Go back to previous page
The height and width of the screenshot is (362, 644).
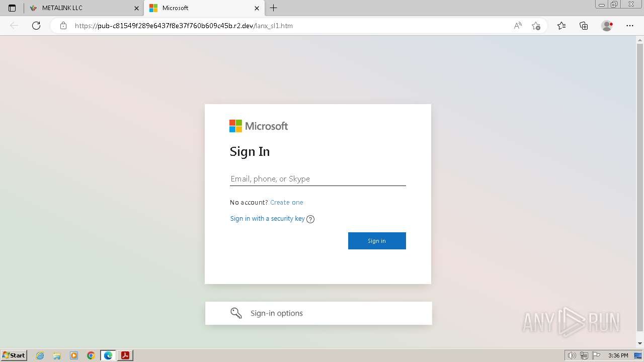[14, 26]
